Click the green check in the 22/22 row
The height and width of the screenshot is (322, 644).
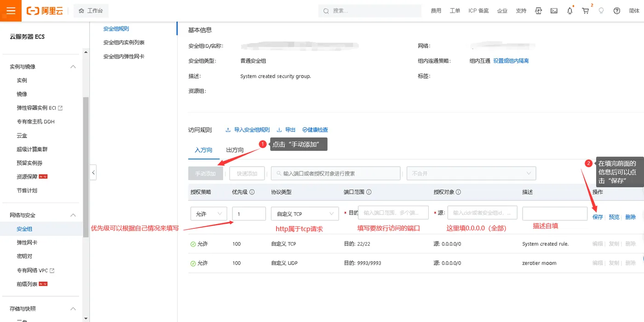(193, 244)
